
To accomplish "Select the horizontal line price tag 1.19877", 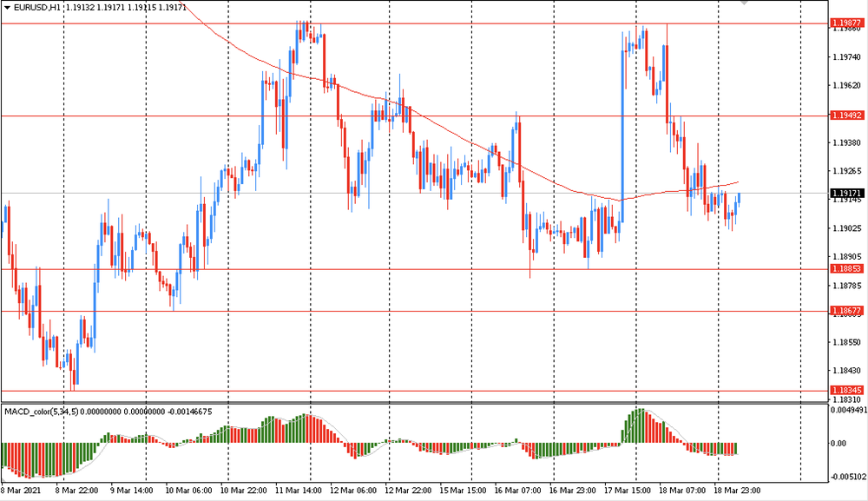I will point(847,23).
